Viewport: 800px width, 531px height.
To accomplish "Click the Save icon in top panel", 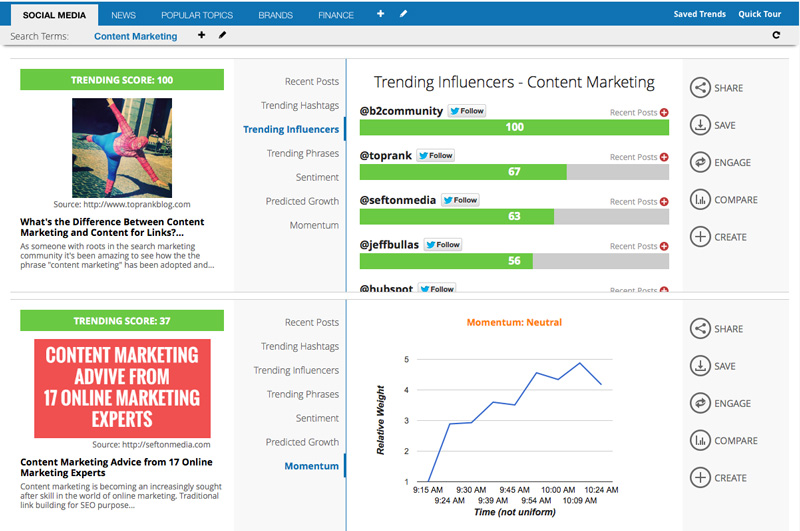I will [x=700, y=125].
